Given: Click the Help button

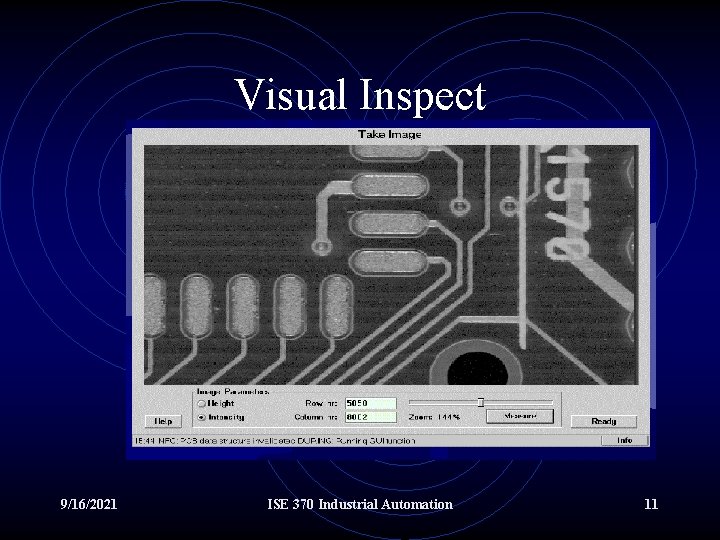Looking at the screenshot, I should pyautogui.click(x=163, y=421).
